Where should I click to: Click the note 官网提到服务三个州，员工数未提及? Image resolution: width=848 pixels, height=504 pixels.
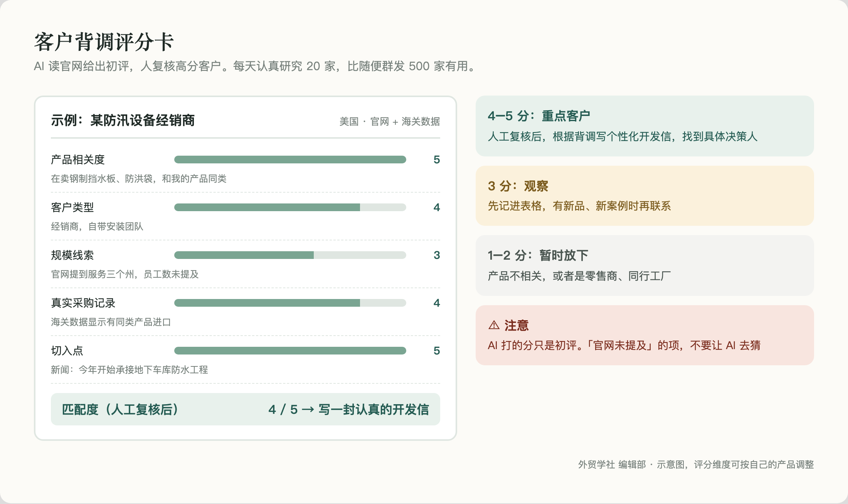(x=125, y=274)
